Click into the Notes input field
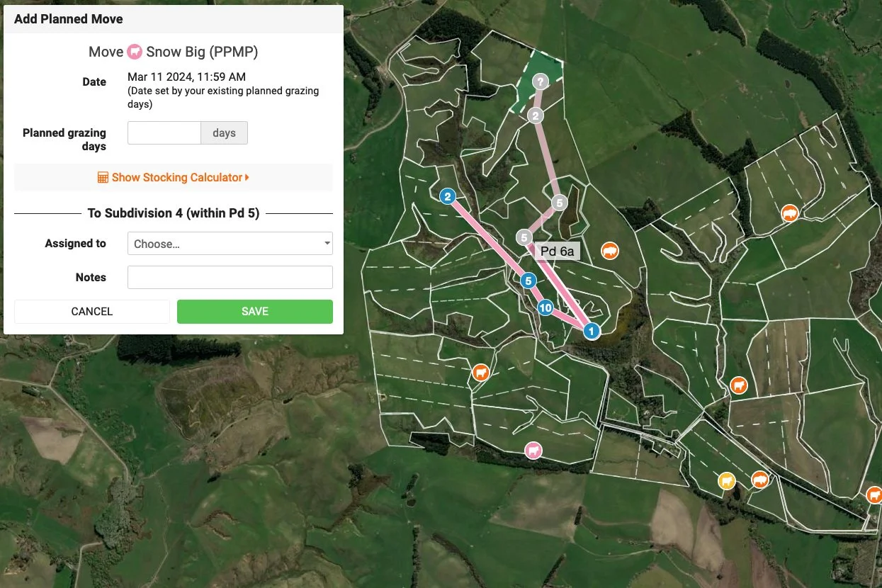This screenshot has width=882, height=588. [230, 278]
